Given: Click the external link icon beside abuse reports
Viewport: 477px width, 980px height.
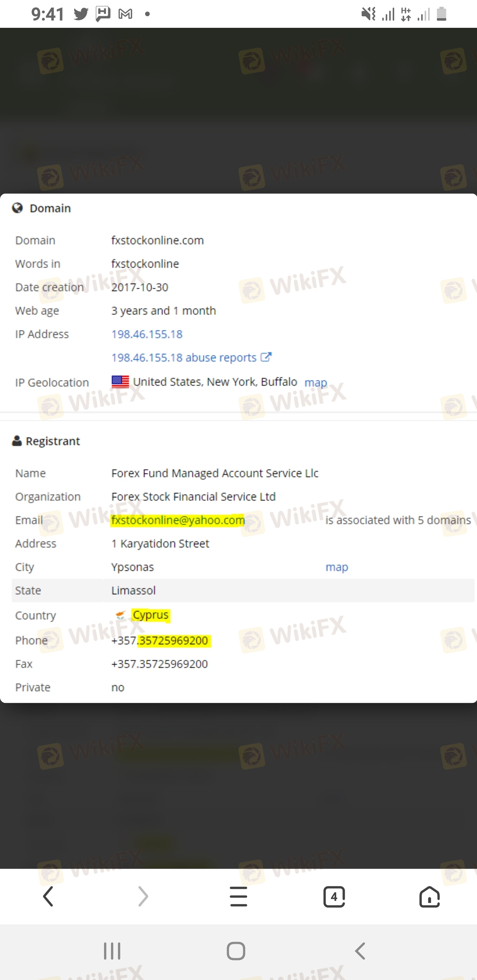Looking at the screenshot, I should 266,357.
